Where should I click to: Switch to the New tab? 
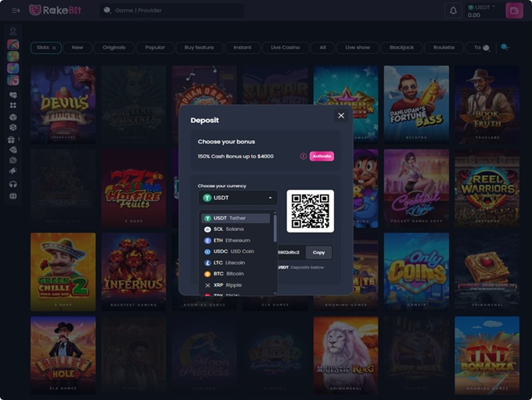click(x=77, y=48)
